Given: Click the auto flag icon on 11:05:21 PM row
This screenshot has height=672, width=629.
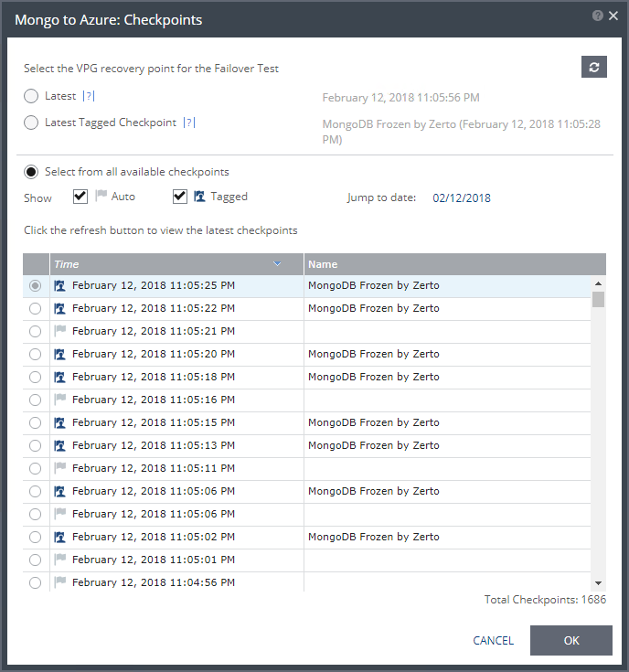Looking at the screenshot, I should tap(60, 332).
